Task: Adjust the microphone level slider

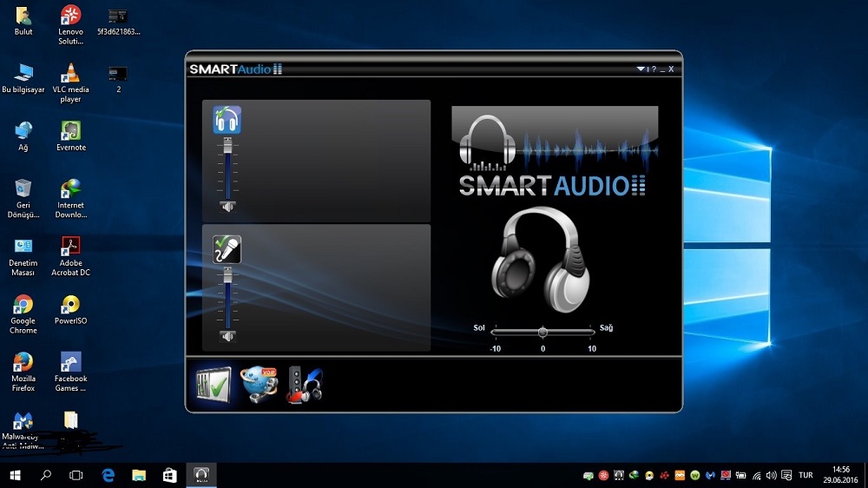Action: click(x=227, y=275)
